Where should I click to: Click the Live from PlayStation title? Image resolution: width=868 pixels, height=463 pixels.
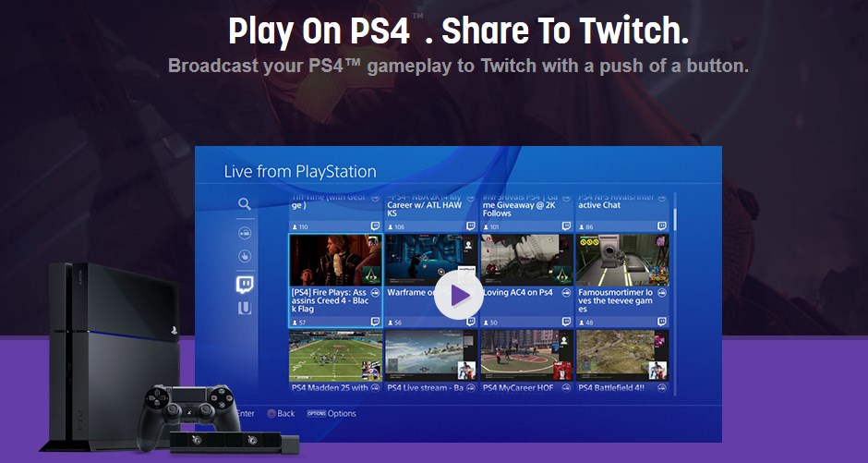pyautogui.click(x=300, y=172)
